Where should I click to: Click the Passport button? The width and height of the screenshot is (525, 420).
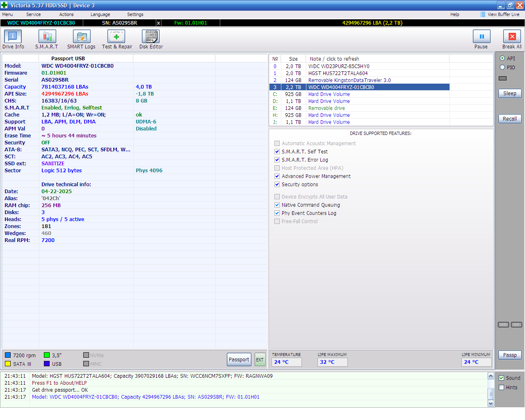(x=239, y=360)
